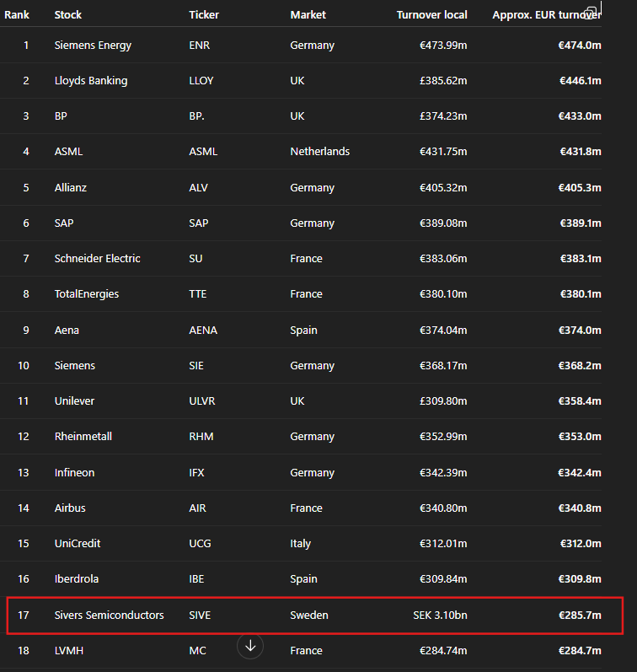Screen dimensions: 637x672
Task: Click the ENR ticker cell
Action: (199, 46)
